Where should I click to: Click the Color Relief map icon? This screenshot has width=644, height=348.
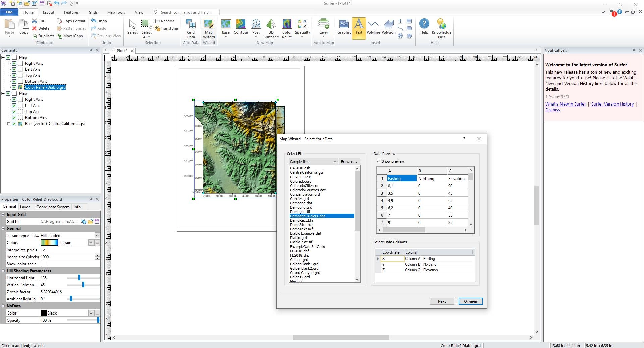287,28
